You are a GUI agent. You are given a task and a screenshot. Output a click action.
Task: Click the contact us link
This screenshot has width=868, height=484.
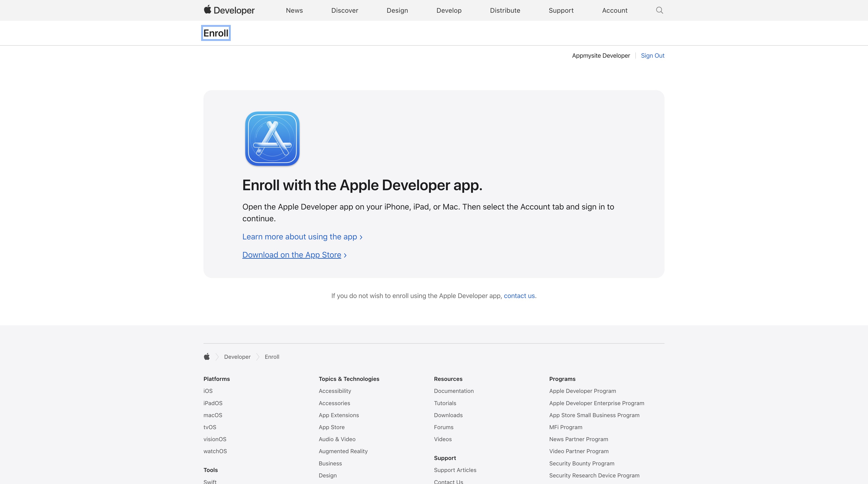pos(519,296)
